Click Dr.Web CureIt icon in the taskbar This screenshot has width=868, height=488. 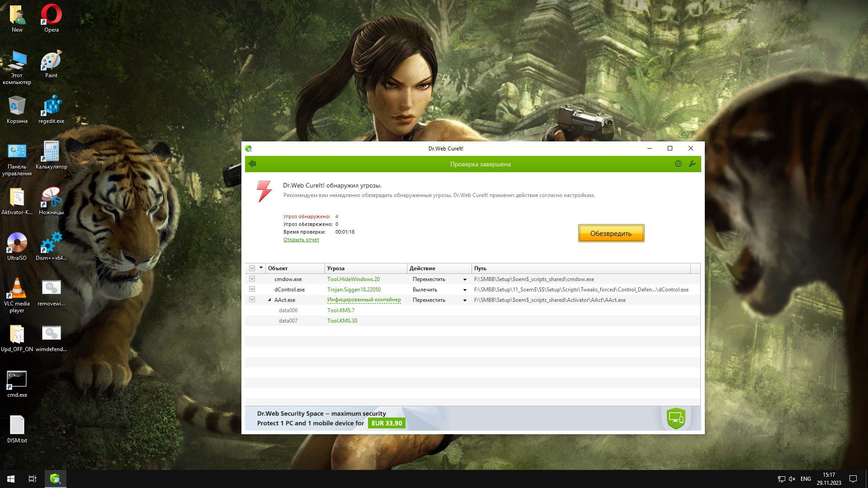55,479
